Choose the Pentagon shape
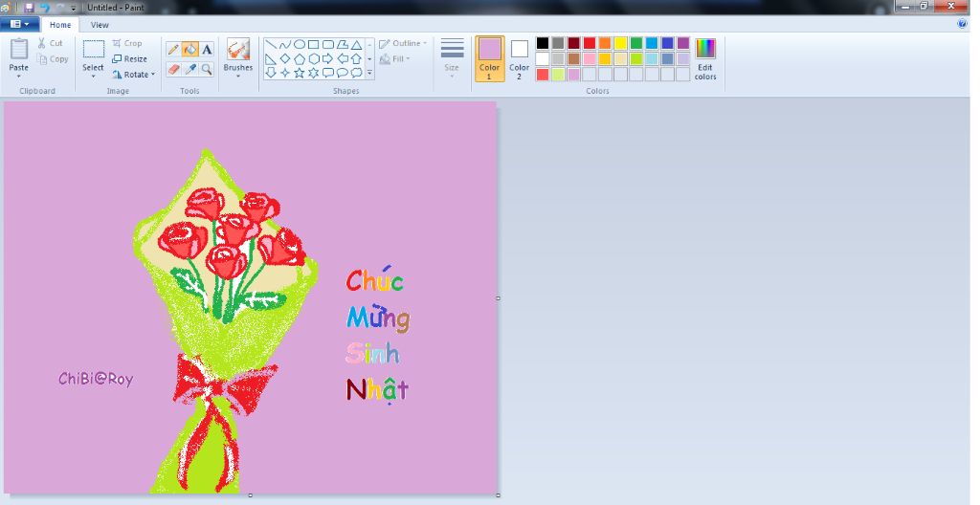 (x=300, y=58)
